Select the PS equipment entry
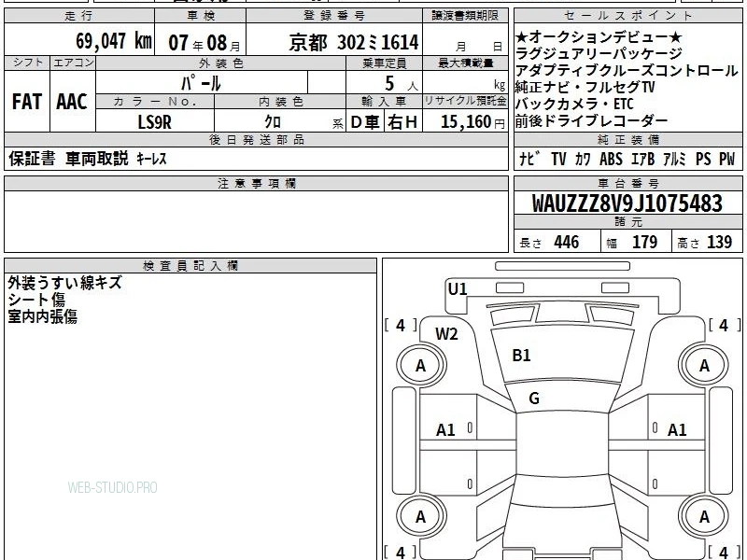Screen dimensions: 747x560 703,159
